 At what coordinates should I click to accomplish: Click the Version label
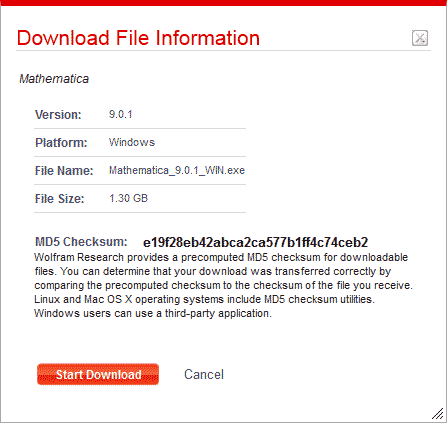pyautogui.click(x=58, y=115)
